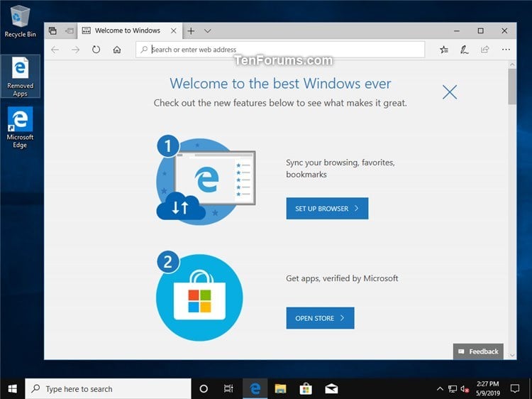532x399 pixels.
Task: Open the volume tray icon
Action: 465,389
